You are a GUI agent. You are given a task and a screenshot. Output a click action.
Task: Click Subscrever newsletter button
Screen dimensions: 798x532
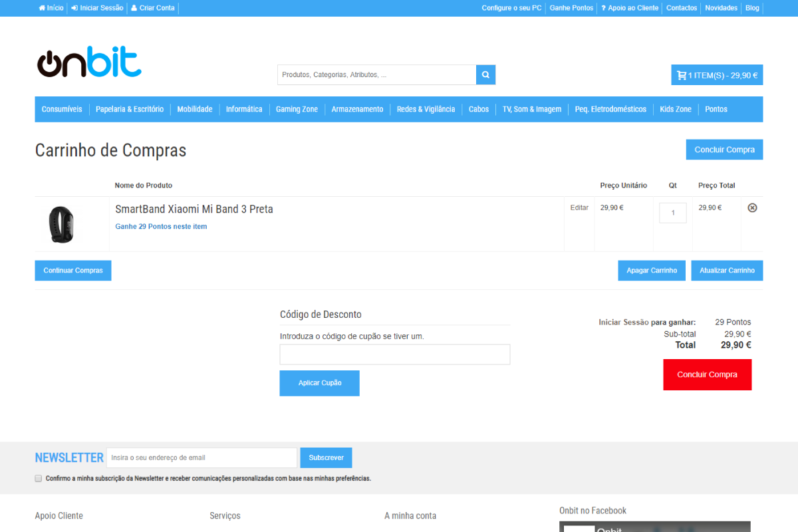[x=326, y=458]
